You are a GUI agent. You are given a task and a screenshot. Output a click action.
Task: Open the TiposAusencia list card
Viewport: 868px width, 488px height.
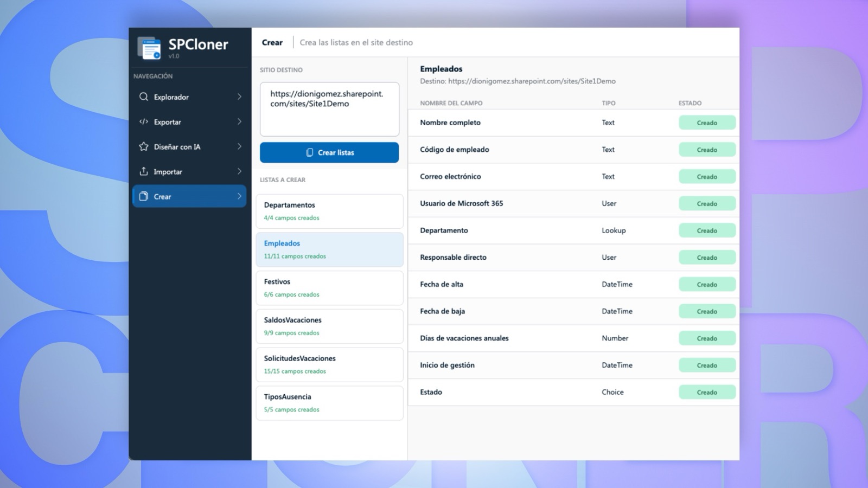(329, 403)
